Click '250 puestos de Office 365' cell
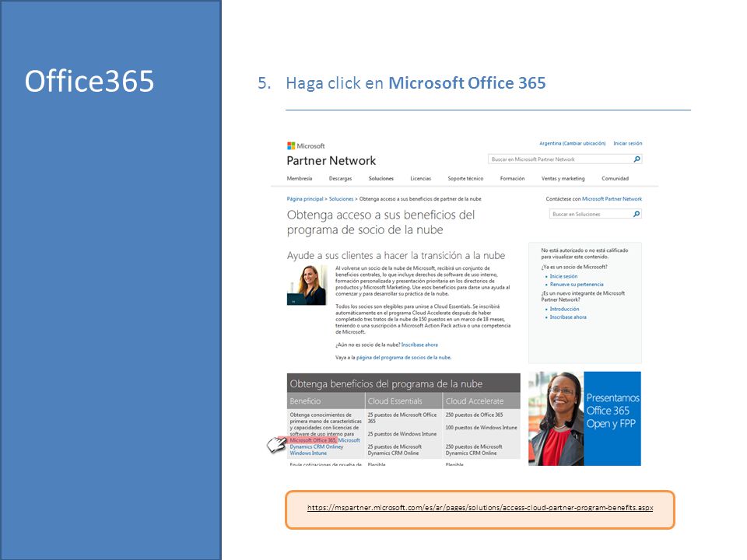 click(474, 415)
